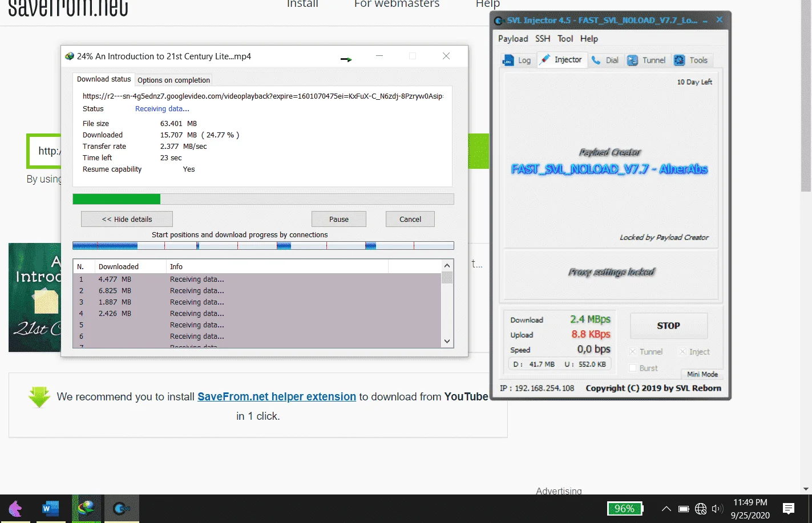This screenshot has height=523, width=812.
Task: Click the Info column header
Action: (277, 266)
